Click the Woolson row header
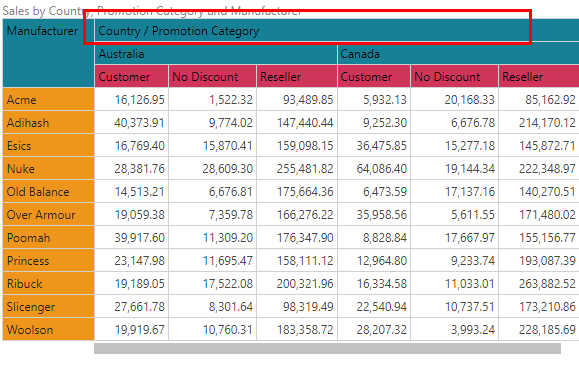The image size is (579, 366). [x=48, y=329]
